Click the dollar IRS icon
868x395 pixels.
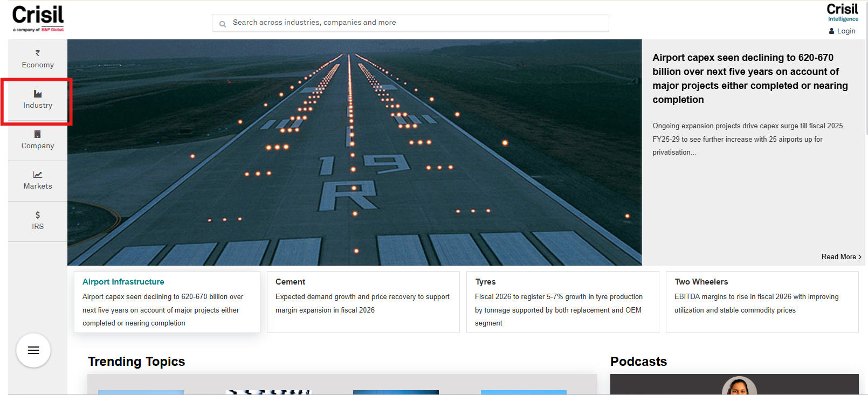[38, 215]
